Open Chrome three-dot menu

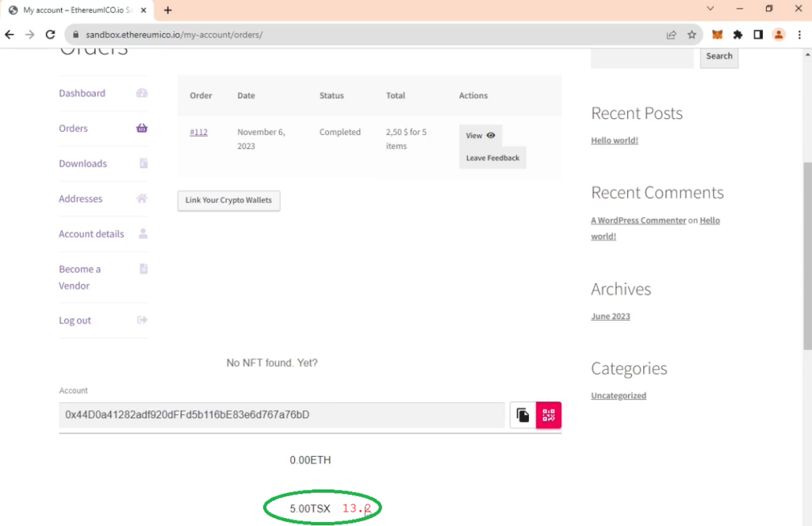pyautogui.click(x=799, y=35)
